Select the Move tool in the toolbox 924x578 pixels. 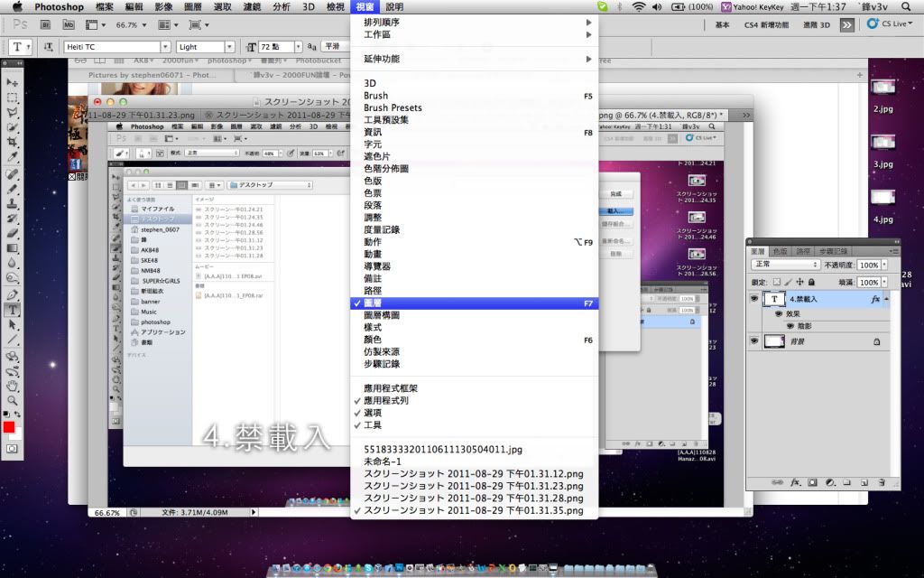(13, 83)
